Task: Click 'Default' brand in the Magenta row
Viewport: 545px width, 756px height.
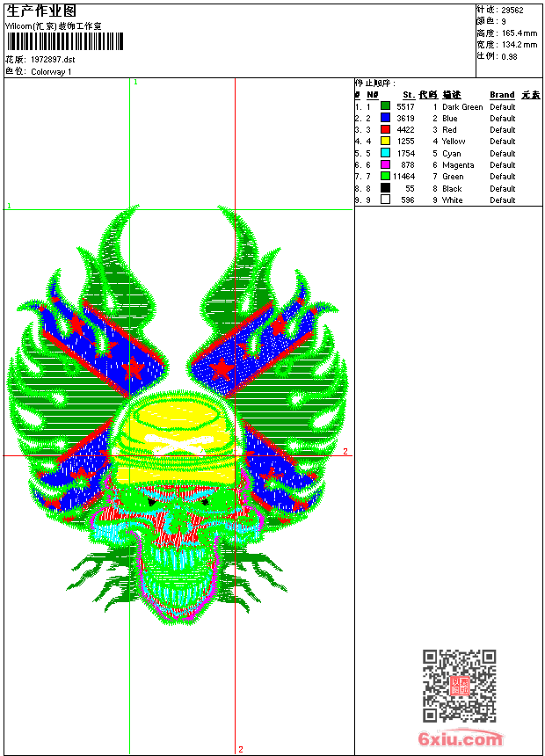Action: 503,165
